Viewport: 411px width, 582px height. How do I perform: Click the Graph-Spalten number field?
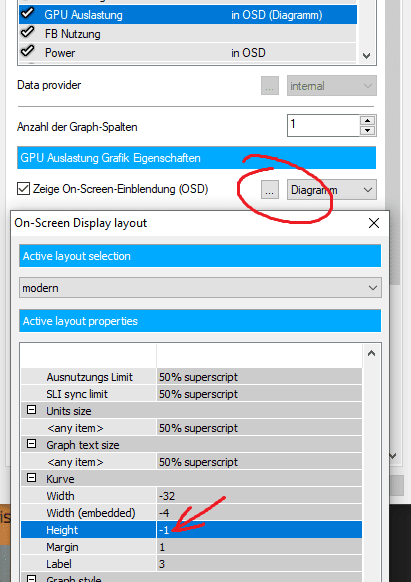323,125
